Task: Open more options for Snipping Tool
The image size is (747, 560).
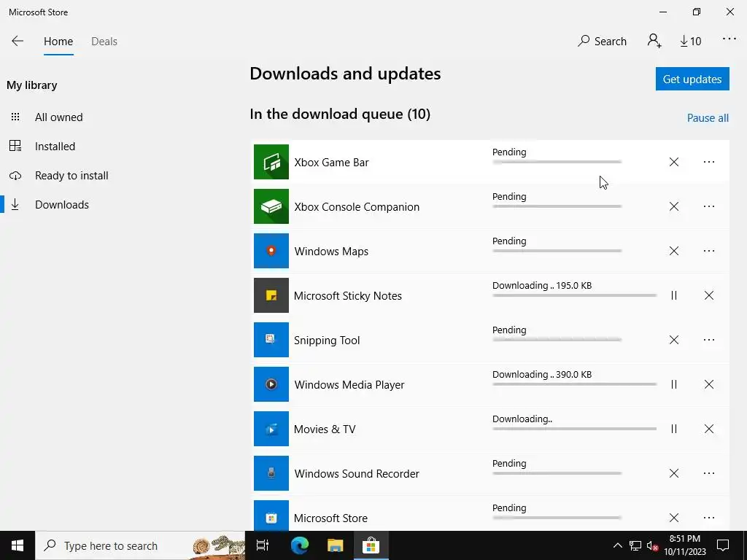Action: pos(709,340)
